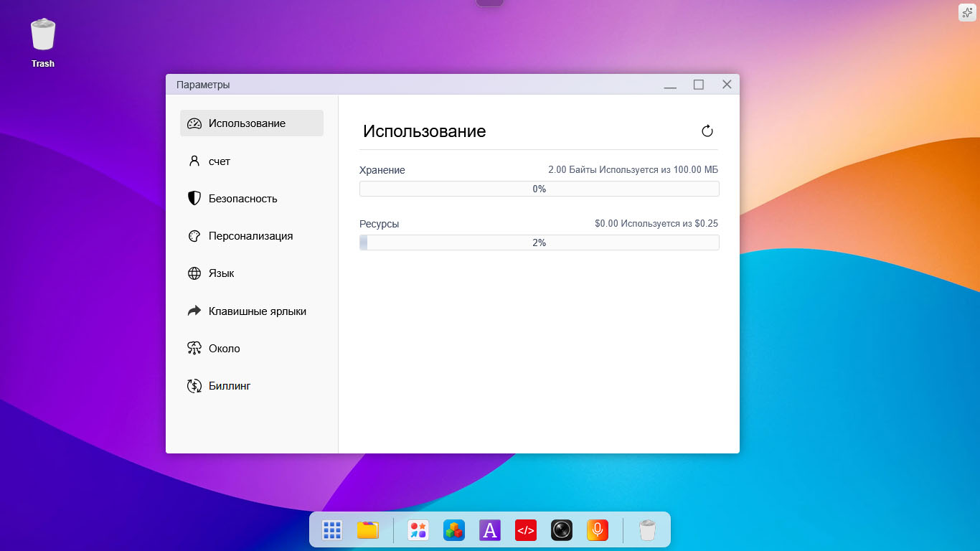This screenshot has width=980, height=551.
Task: Show the Около about section
Action: coord(252,349)
